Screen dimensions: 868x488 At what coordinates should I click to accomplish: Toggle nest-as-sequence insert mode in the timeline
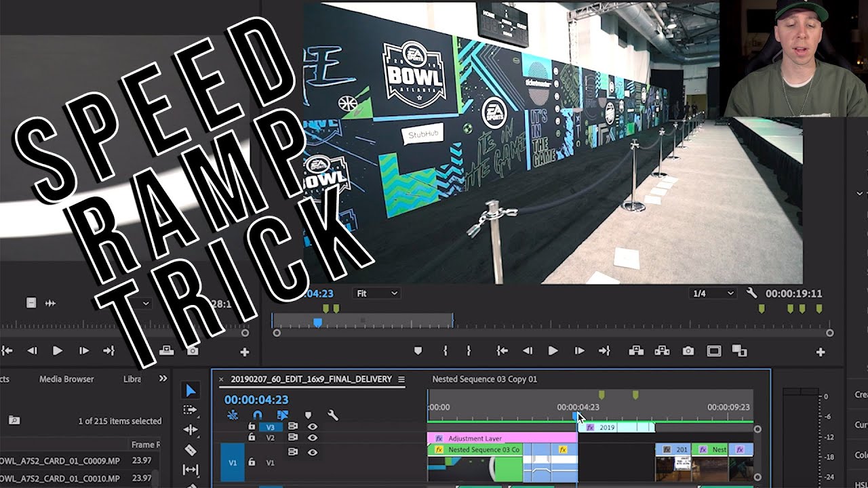coord(233,415)
